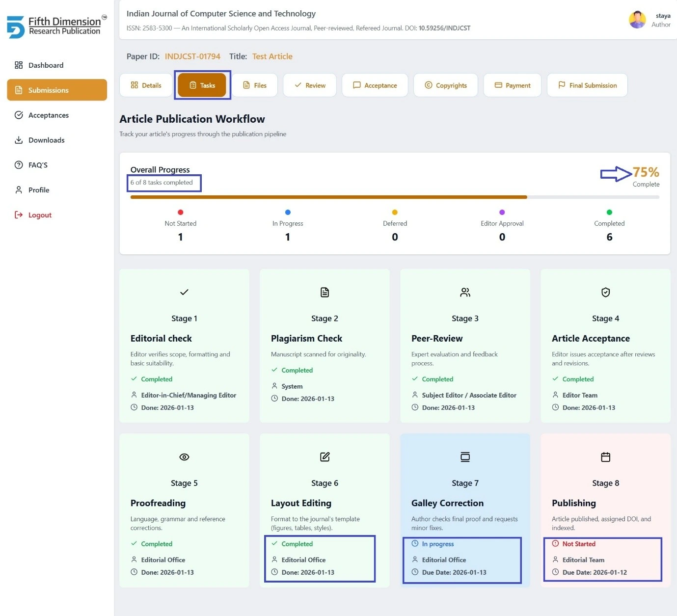The image size is (677, 616).
Task: Click the blue In Progress status dot
Action: click(288, 212)
